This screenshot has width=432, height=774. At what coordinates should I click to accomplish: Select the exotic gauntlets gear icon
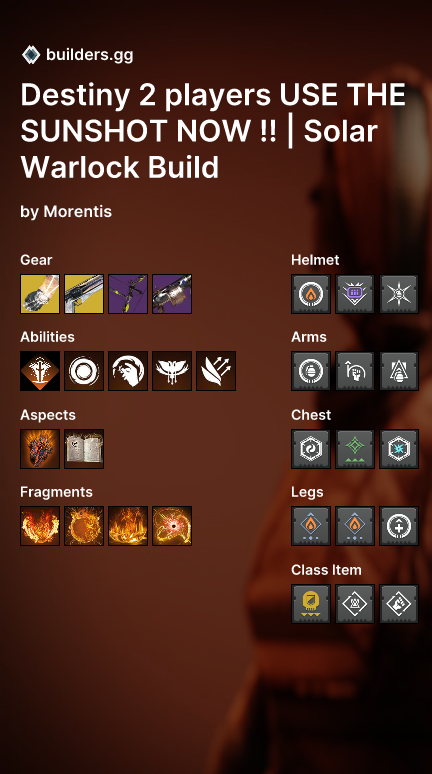point(40,294)
